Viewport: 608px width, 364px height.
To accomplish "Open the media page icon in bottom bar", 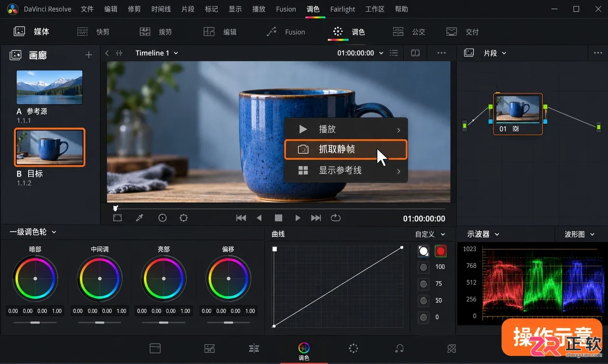I will pos(155,348).
